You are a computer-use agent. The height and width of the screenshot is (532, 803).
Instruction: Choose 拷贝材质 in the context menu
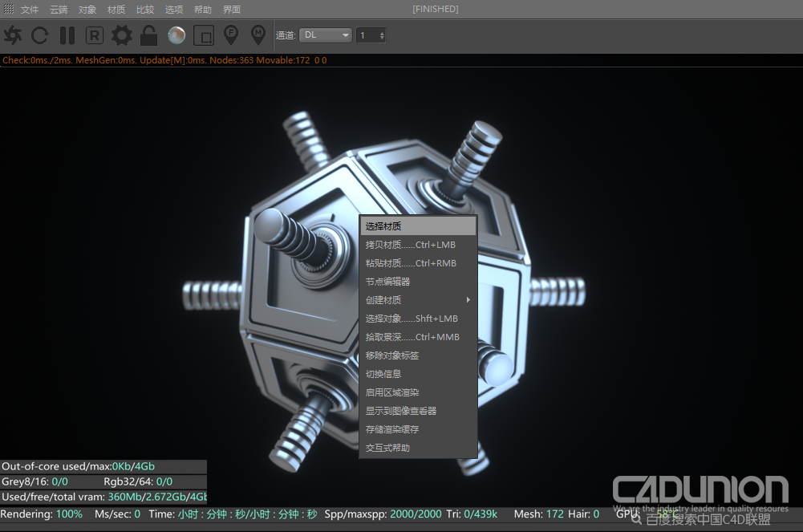click(418, 245)
